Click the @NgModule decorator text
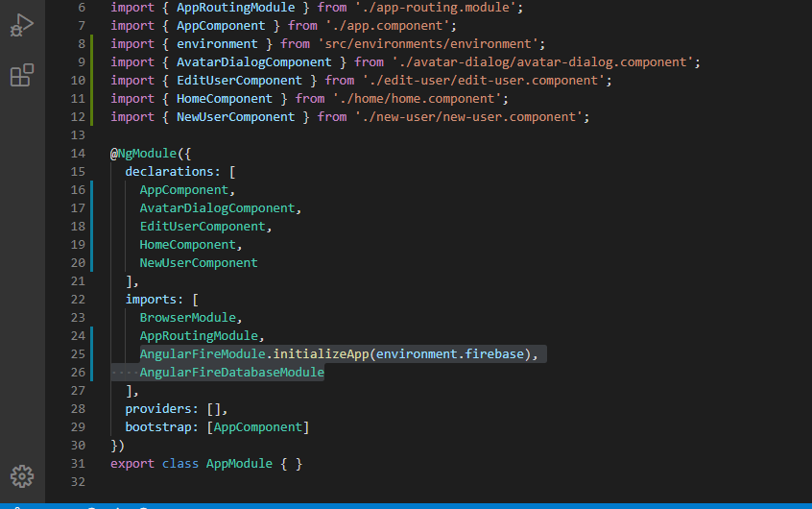812x509 pixels. (x=144, y=154)
